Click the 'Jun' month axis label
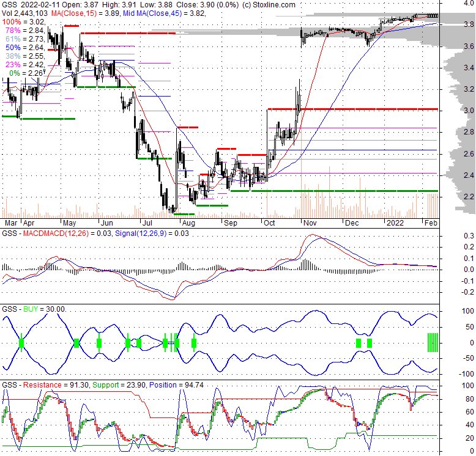The width and height of the screenshot is (476, 456). point(107,223)
